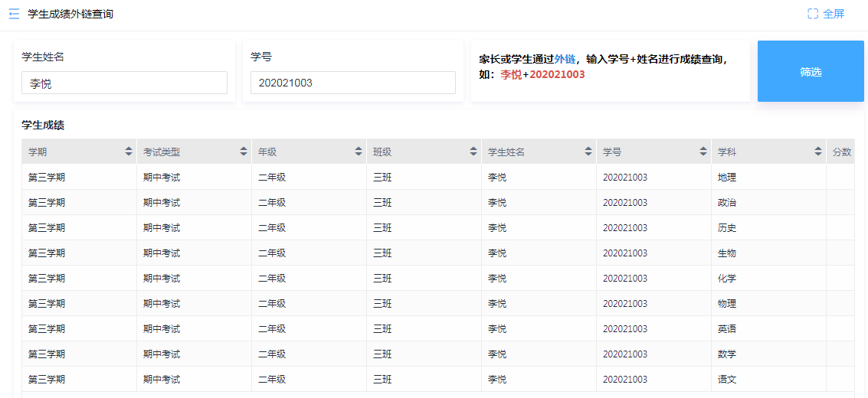Screen dimensions: 868x398
Task: Focus the 学生姓名 input field
Action: 124,83
